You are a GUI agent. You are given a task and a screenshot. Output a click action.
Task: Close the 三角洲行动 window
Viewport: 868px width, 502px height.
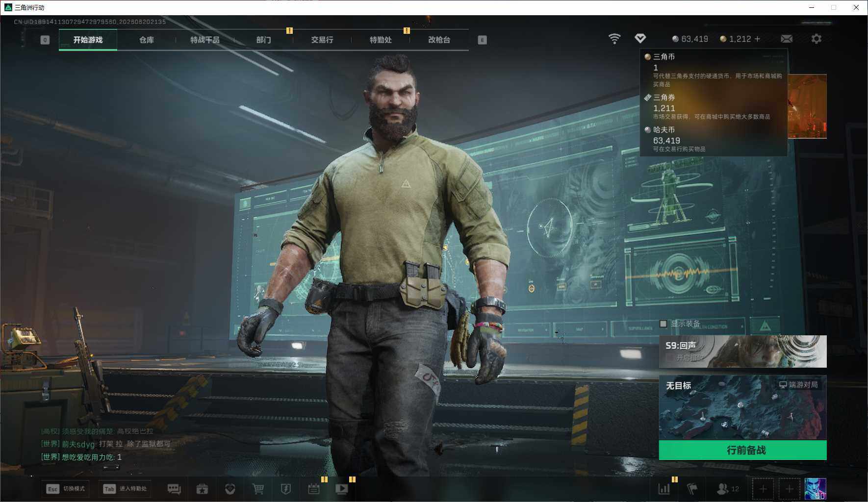(x=856, y=7)
